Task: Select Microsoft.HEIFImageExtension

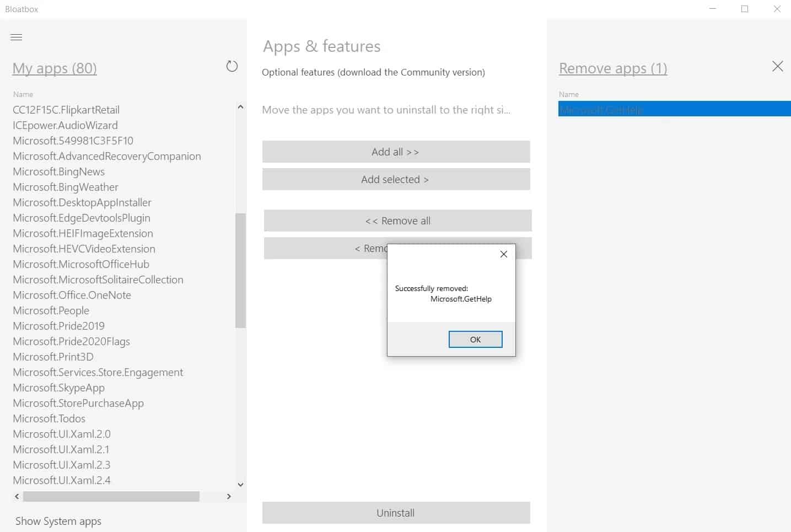Action: click(x=83, y=233)
